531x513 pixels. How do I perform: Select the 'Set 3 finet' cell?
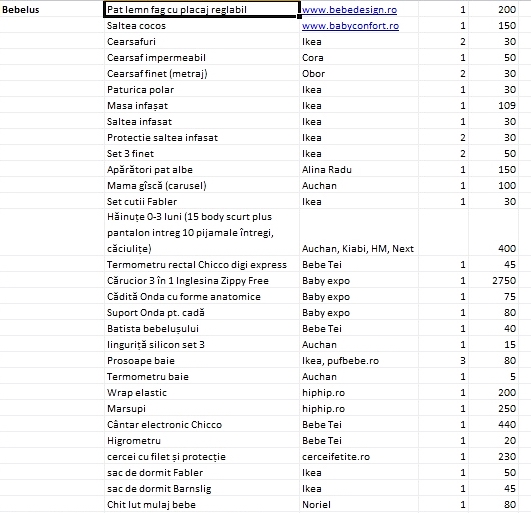tap(202, 154)
